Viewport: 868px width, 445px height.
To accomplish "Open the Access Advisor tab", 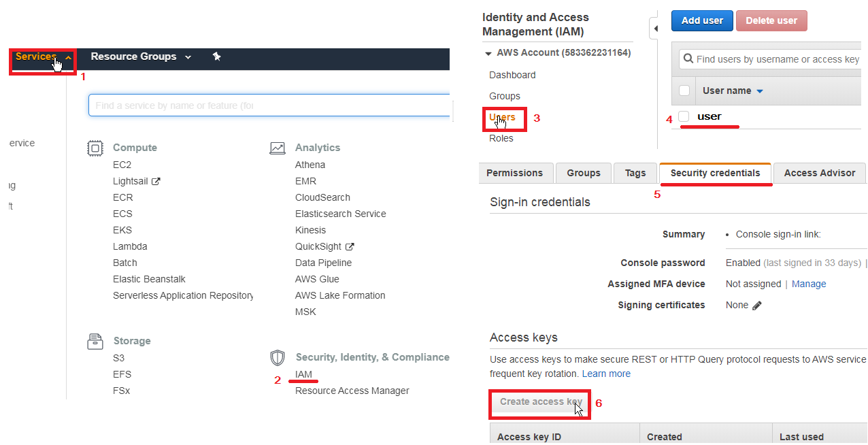I will pos(820,173).
